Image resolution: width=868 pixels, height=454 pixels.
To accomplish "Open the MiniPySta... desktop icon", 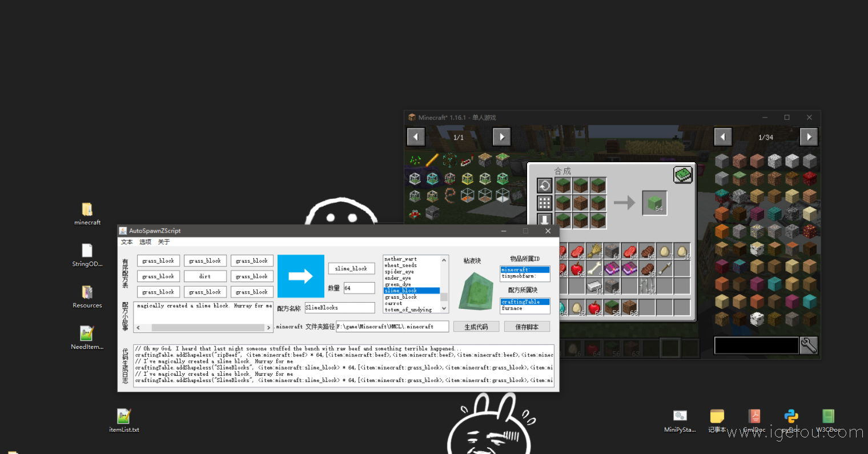I will [680, 420].
